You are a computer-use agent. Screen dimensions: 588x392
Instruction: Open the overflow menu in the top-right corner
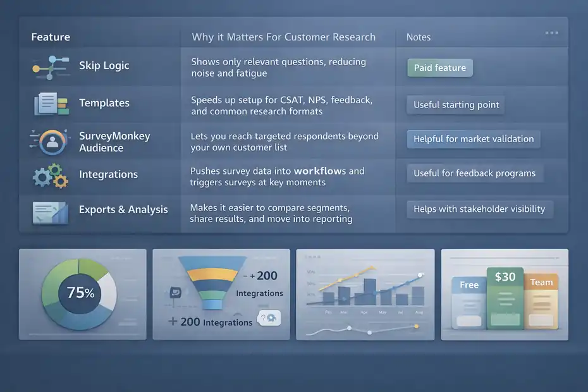pos(551,33)
